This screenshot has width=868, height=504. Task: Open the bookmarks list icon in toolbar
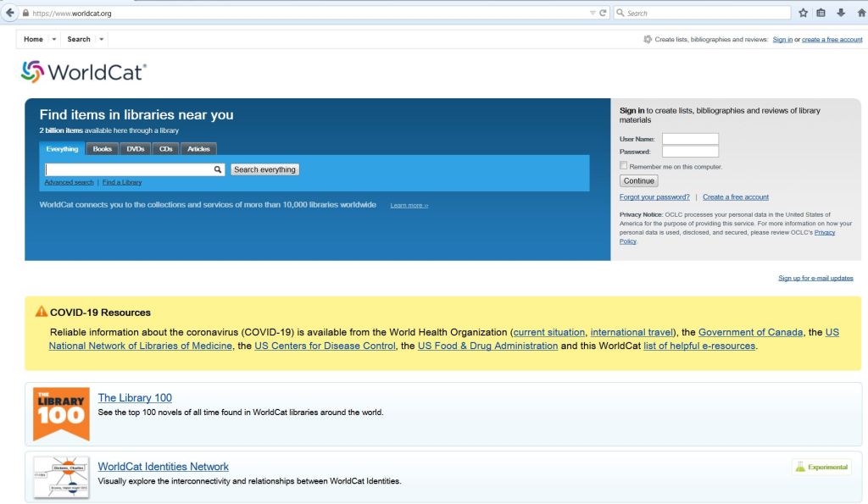821,13
